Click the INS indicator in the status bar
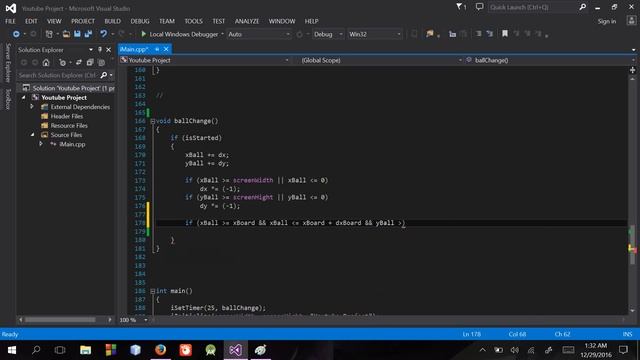Image resolution: width=640 pixels, height=360 pixels. (627, 334)
